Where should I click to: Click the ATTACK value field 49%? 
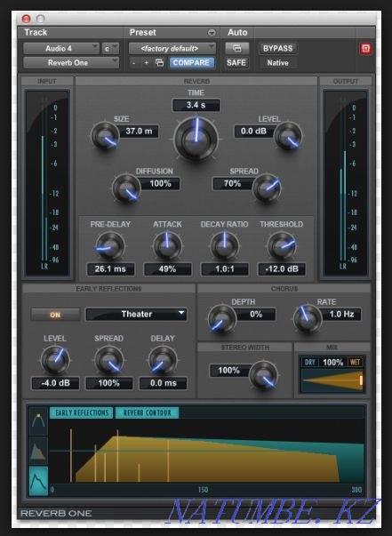click(x=167, y=269)
